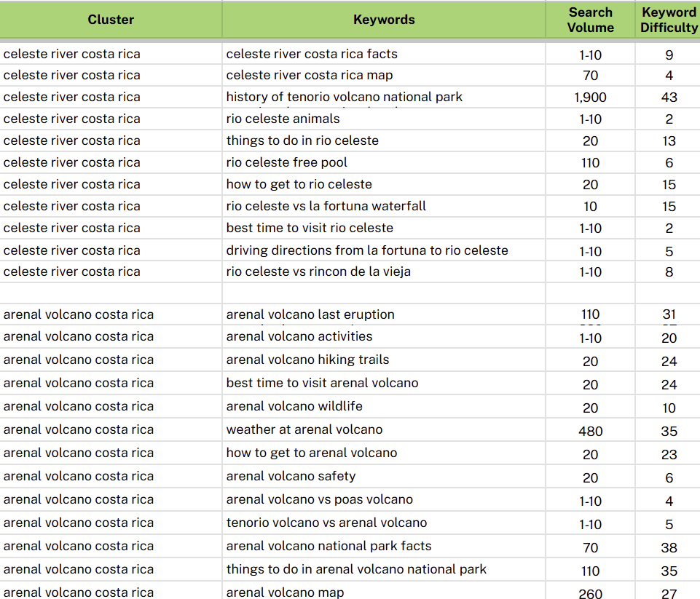Select difficulty 23 for how to get to arenal
The width and height of the screenshot is (700, 599).
pos(668,453)
